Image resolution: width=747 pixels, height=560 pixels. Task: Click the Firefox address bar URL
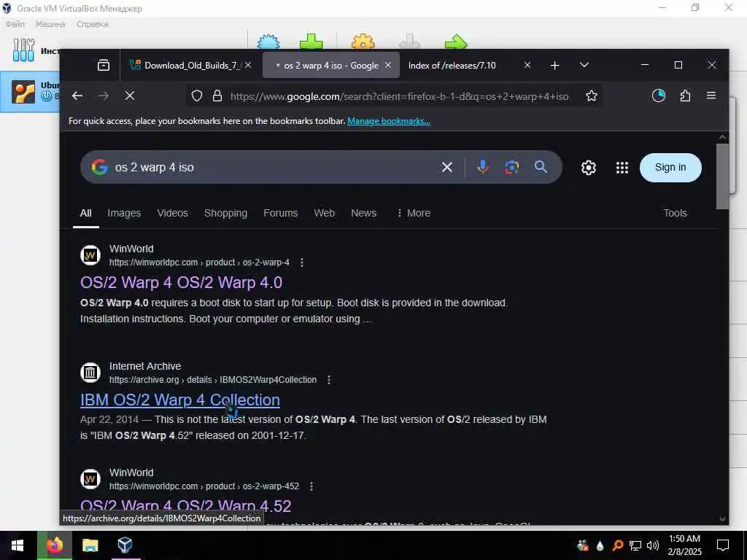[399, 96]
